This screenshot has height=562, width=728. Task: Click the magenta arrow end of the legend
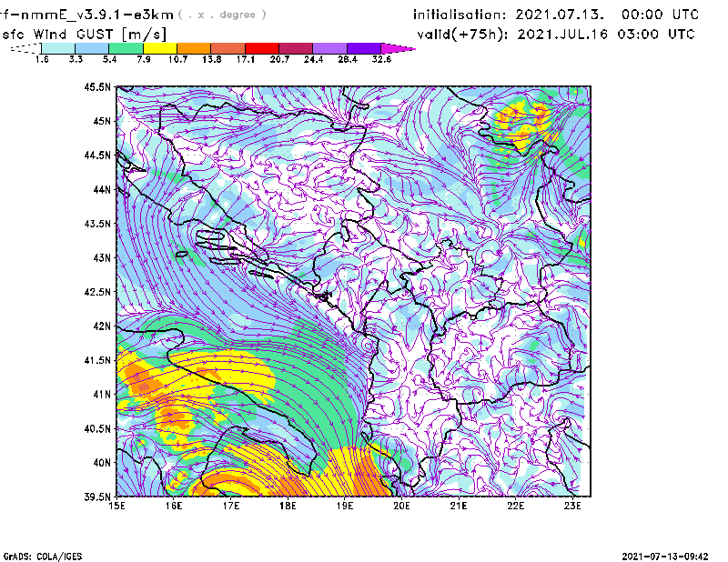click(398, 48)
